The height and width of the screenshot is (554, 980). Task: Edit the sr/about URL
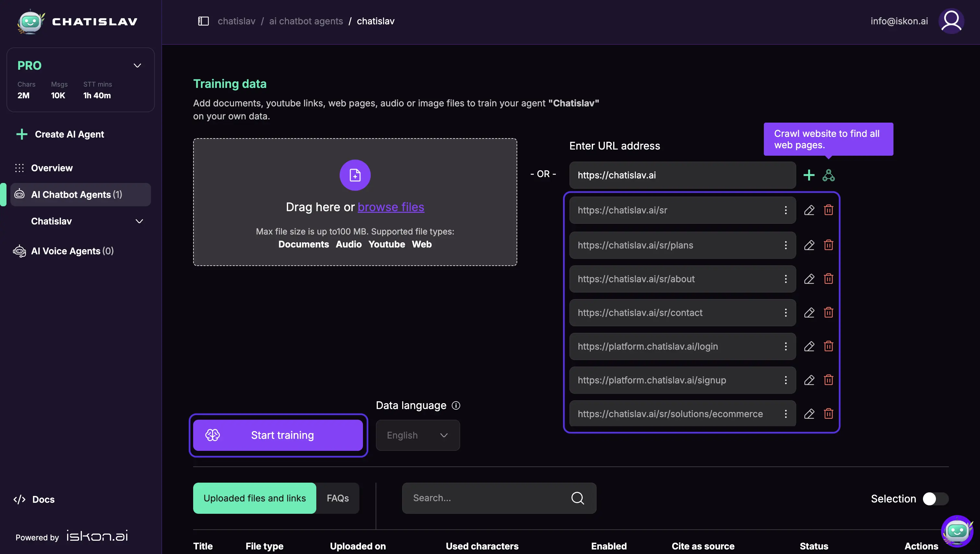809,279
